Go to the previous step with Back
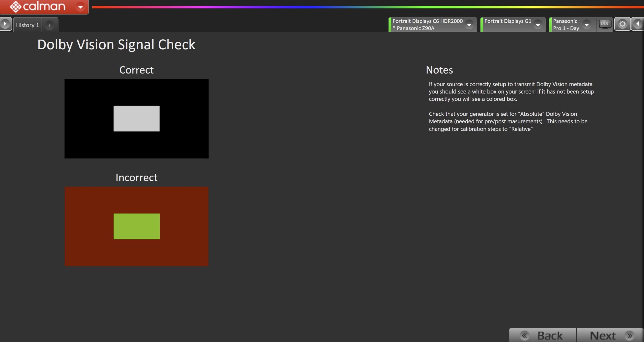Viewport: 644px width, 342px height. pos(543,335)
